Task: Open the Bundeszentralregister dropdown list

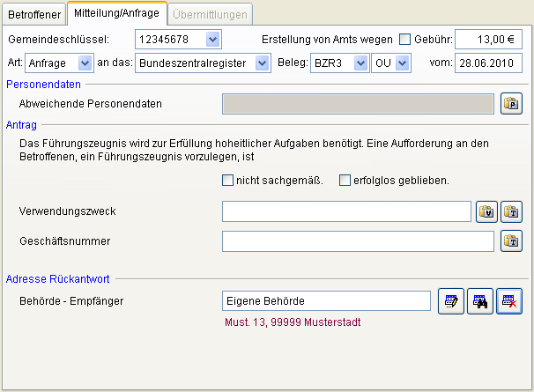Action: (262, 63)
